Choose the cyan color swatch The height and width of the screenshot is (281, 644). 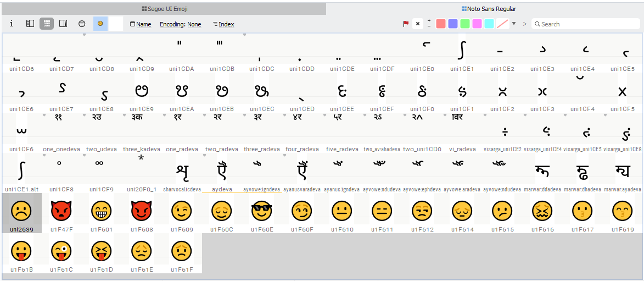(x=489, y=24)
